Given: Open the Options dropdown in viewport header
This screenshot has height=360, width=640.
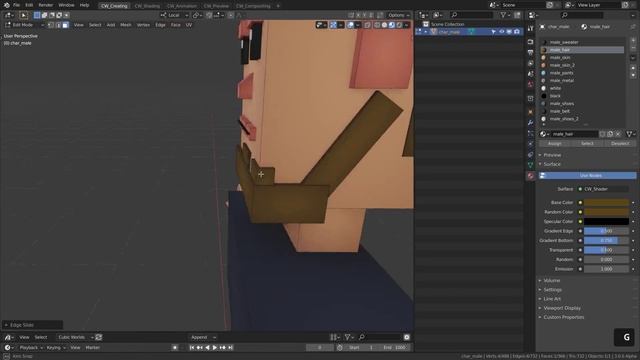Looking at the screenshot, I should pos(399,15).
